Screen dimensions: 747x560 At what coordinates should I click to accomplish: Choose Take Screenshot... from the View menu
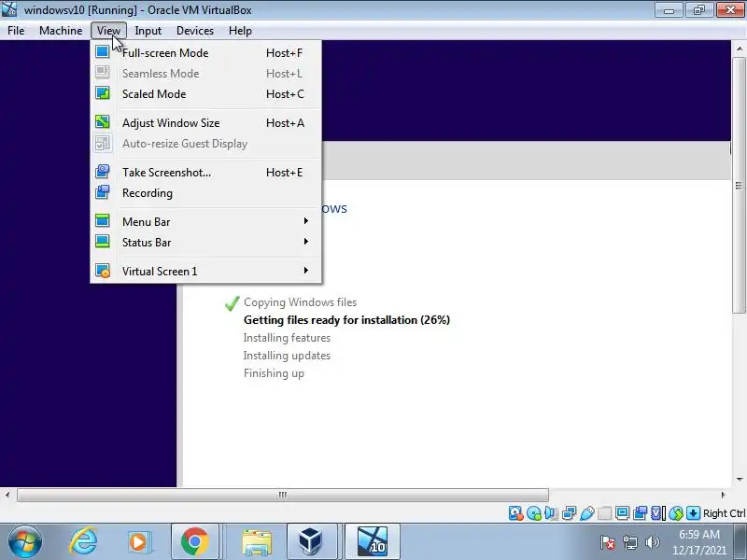point(205,173)
